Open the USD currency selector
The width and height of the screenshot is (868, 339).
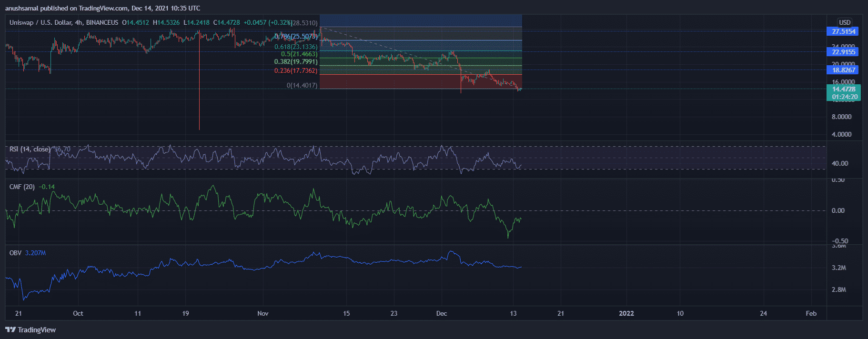(x=845, y=22)
